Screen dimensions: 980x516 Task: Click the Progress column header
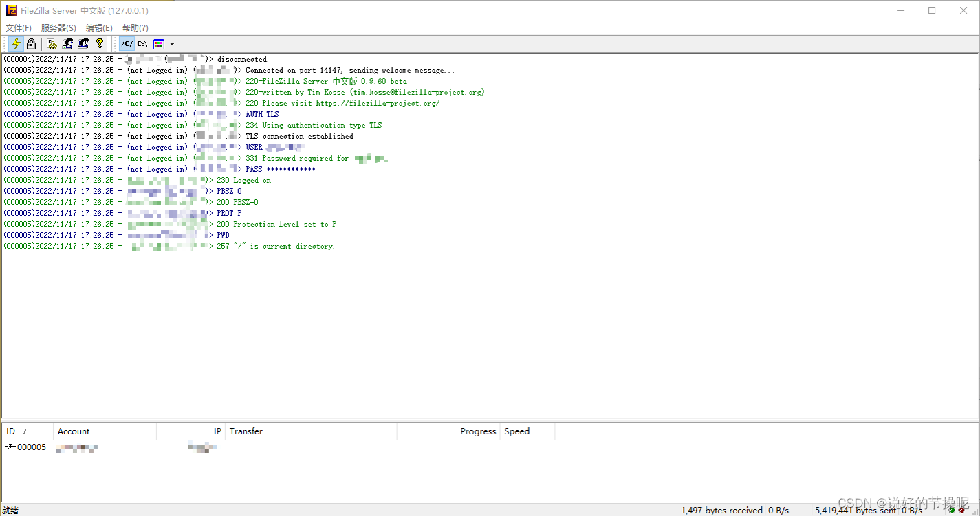point(448,431)
